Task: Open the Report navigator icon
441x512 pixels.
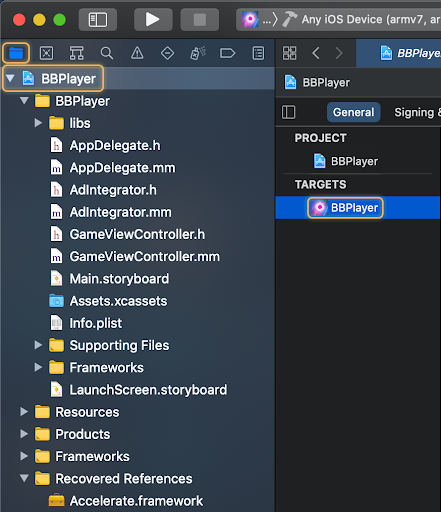Action: pyautogui.click(x=258, y=53)
